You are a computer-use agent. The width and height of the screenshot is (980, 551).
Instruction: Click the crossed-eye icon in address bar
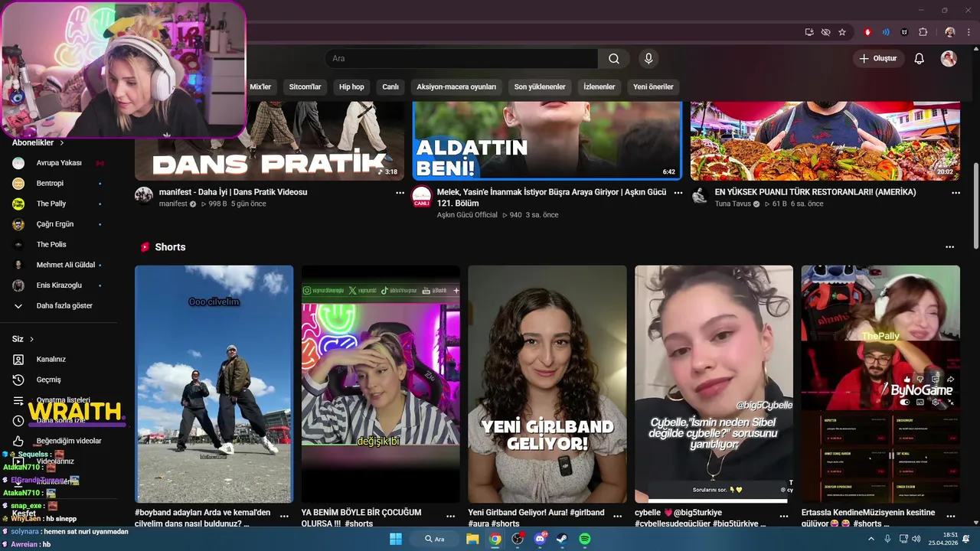(x=825, y=32)
